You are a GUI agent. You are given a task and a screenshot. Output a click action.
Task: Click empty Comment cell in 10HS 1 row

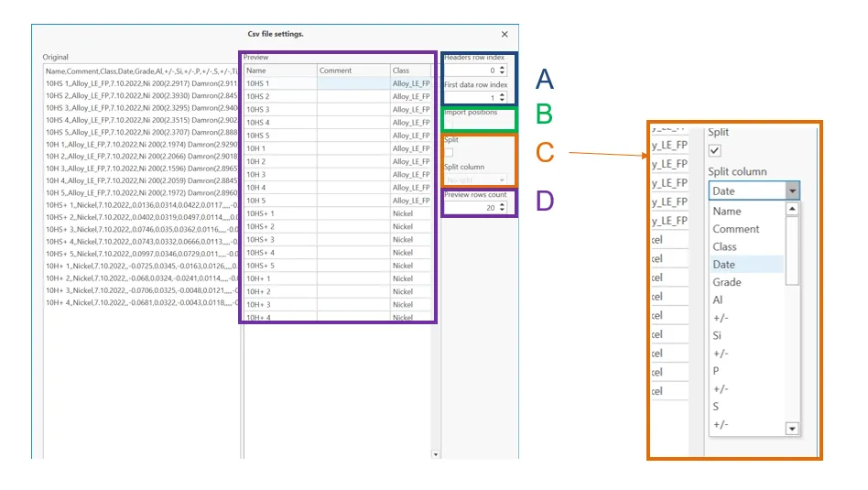[x=353, y=83]
